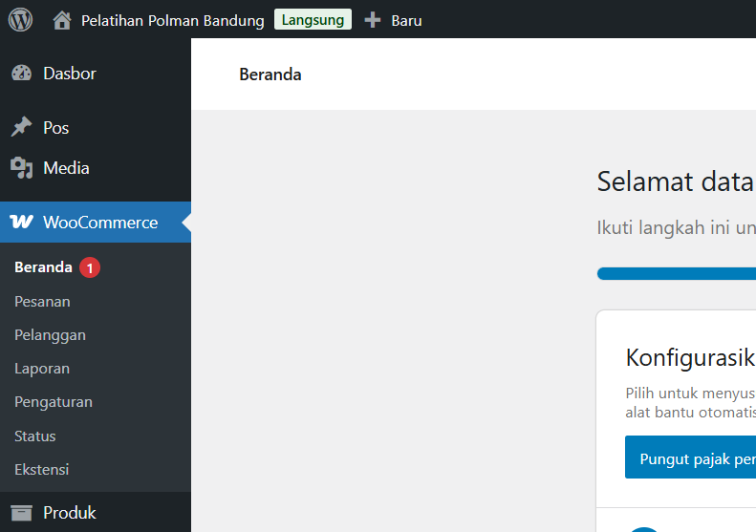Image resolution: width=756 pixels, height=532 pixels.
Task: Click the Konfigurasi task heading
Action: [690, 357]
